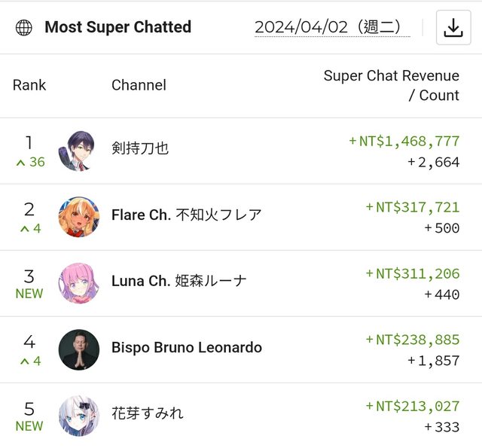The width and height of the screenshot is (482, 448).
Task: Select the Bispo Bruno Leonardo channel name
Action: (187, 347)
